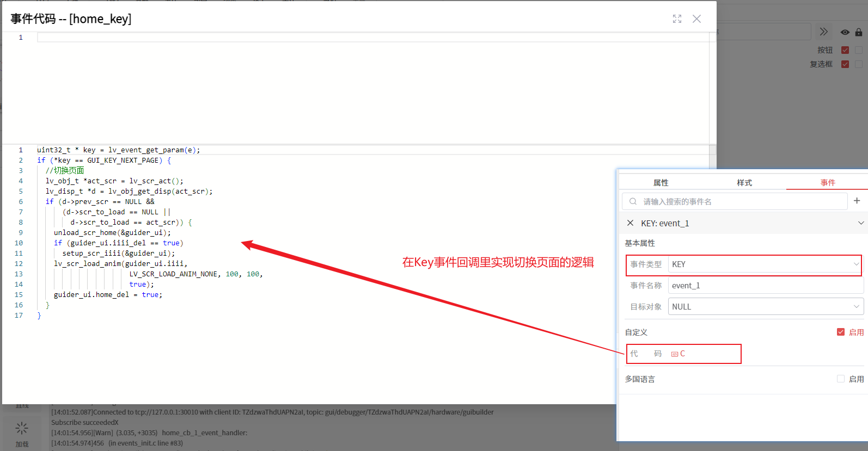Click background search field beside the double-chevron

click(x=764, y=32)
